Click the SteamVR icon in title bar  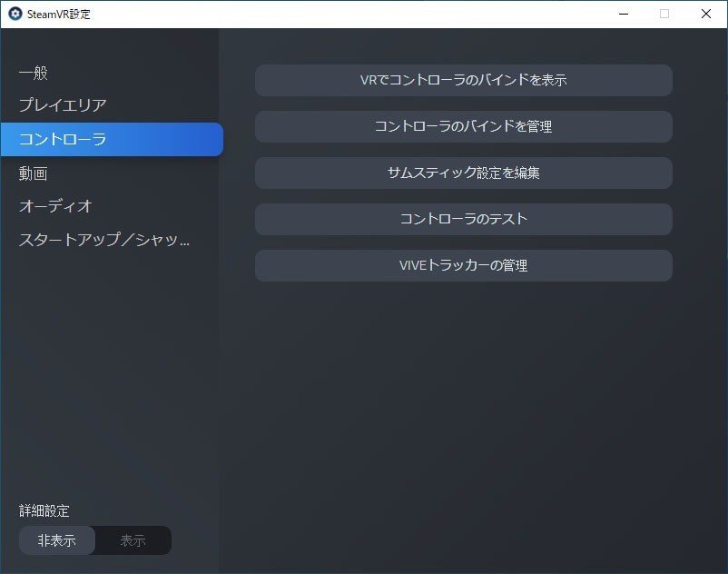click(x=15, y=14)
